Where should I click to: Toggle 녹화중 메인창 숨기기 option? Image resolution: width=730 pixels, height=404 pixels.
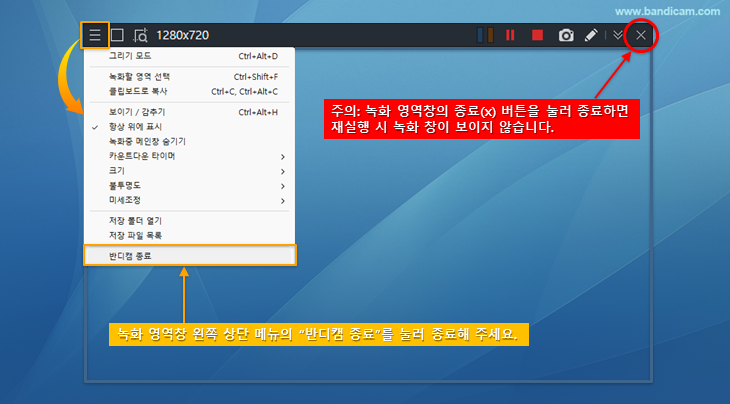189,141
